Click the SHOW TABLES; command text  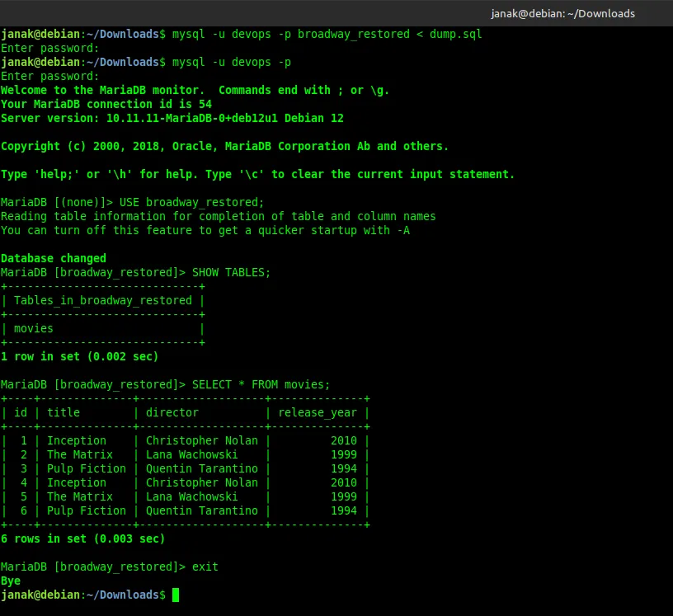231,272
